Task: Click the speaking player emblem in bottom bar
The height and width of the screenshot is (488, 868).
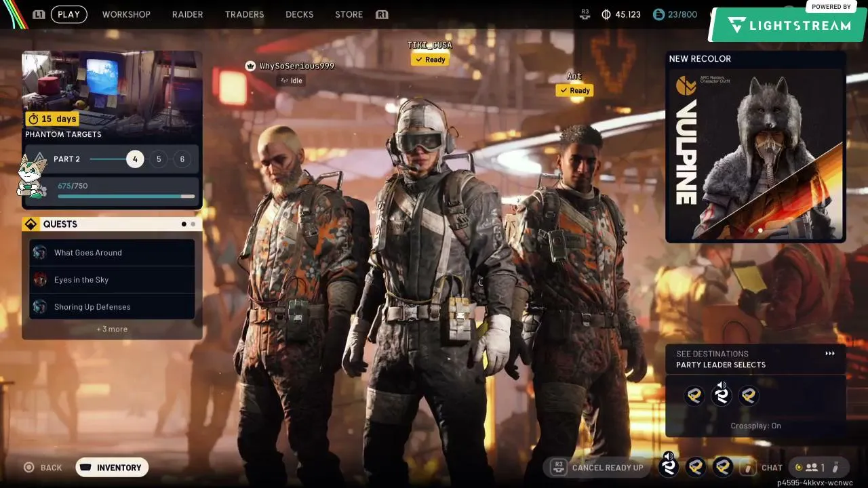Action: [x=668, y=466]
